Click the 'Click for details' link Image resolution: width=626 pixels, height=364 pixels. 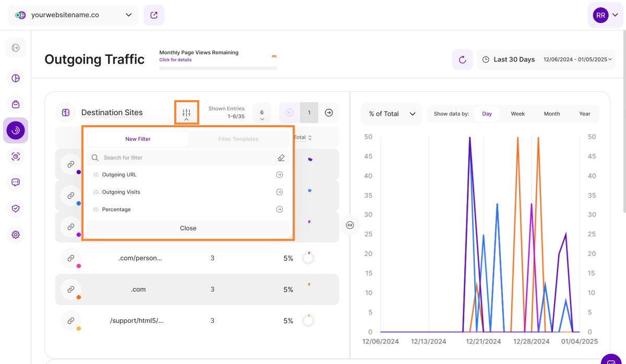pos(175,60)
